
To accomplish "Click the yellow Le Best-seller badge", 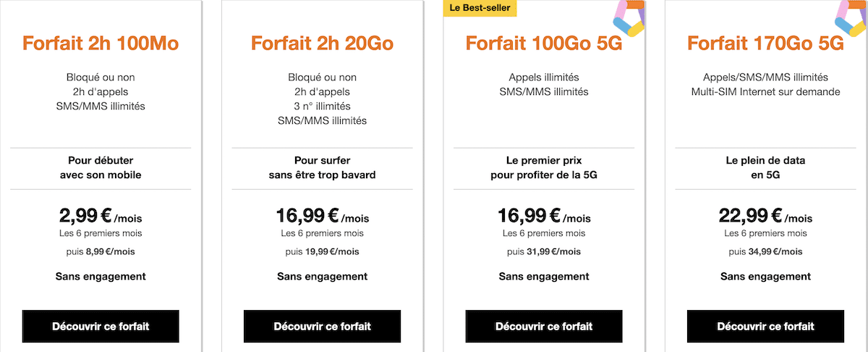I will (479, 8).
